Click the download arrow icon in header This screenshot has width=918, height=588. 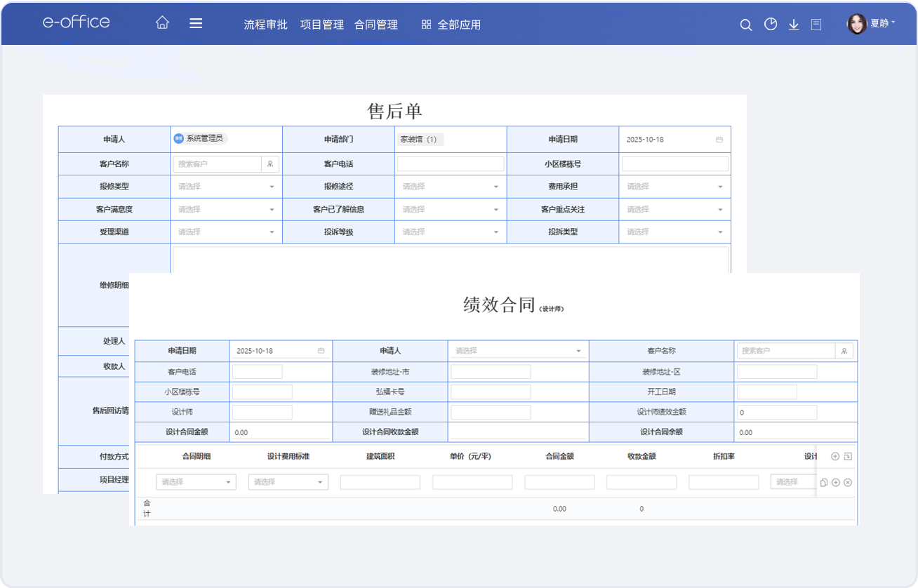[x=794, y=25]
